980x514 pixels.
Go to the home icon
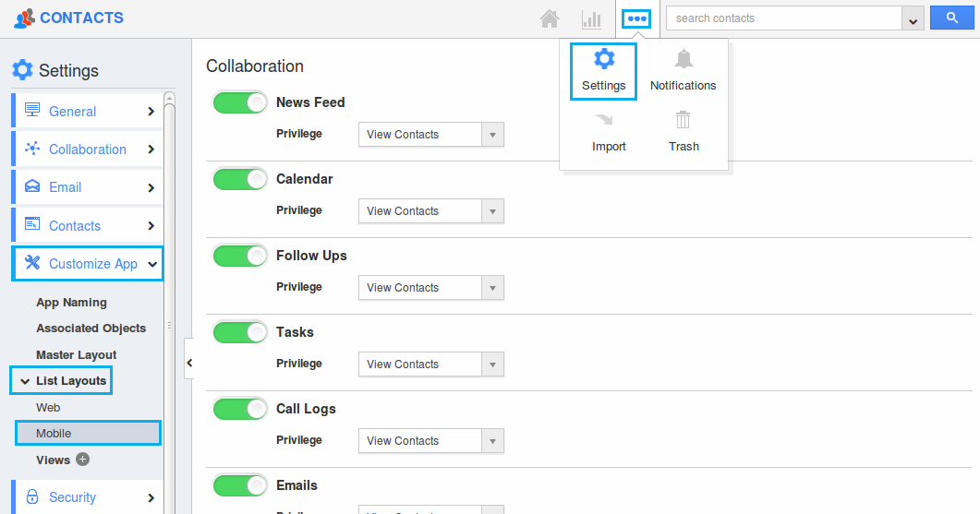pyautogui.click(x=550, y=18)
